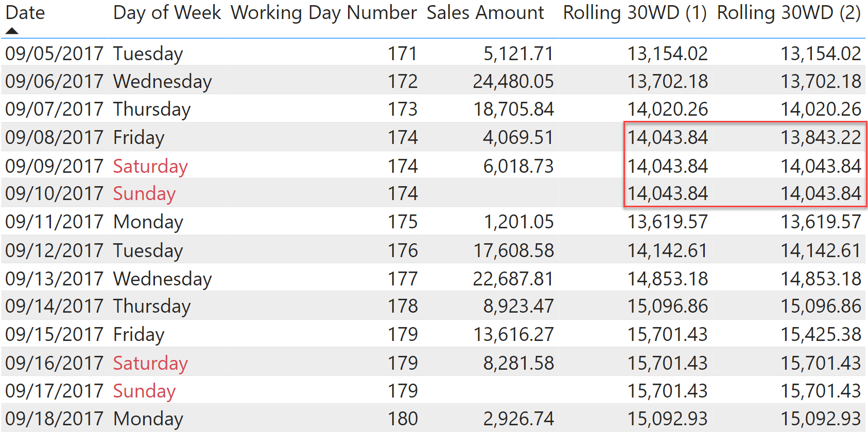Click the Rolling 30WD (2) column header
This screenshot has width=868, height=433.
point(789,12)
